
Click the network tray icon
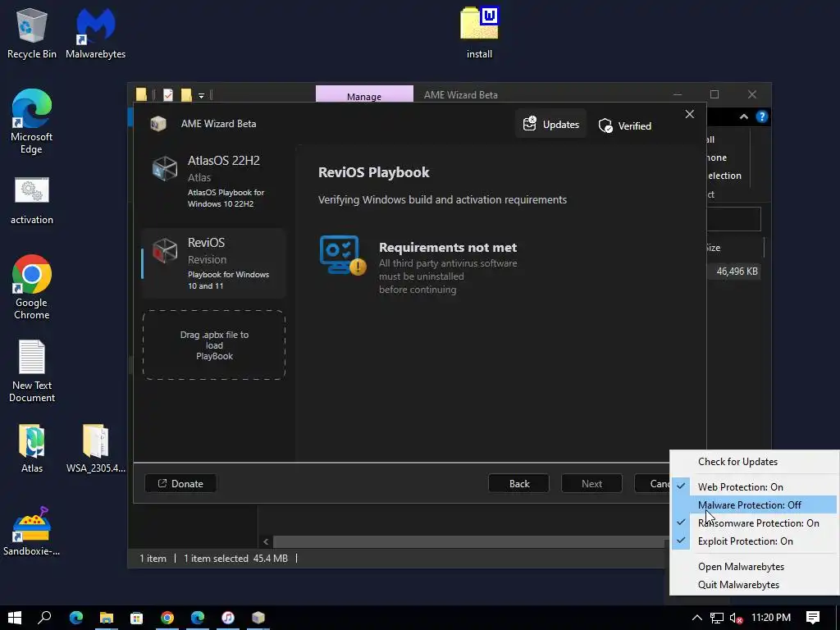(717, 618)
